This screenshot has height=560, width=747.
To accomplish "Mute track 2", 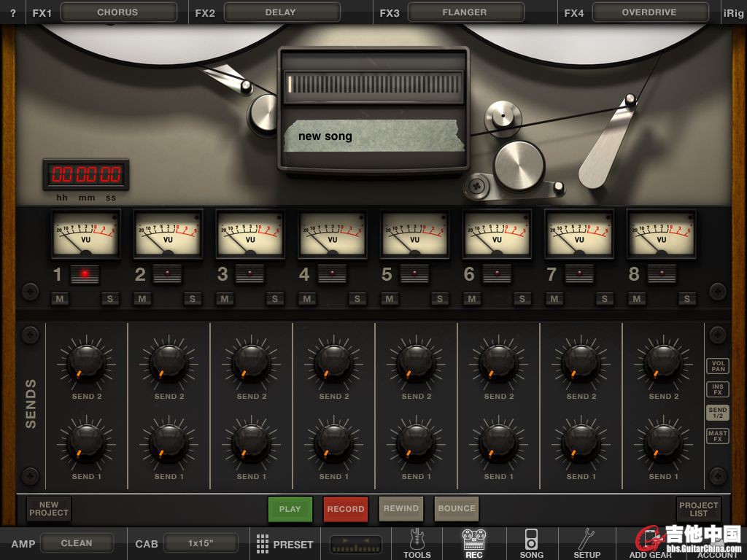I will pyautogui.click(x=142, y=299).
